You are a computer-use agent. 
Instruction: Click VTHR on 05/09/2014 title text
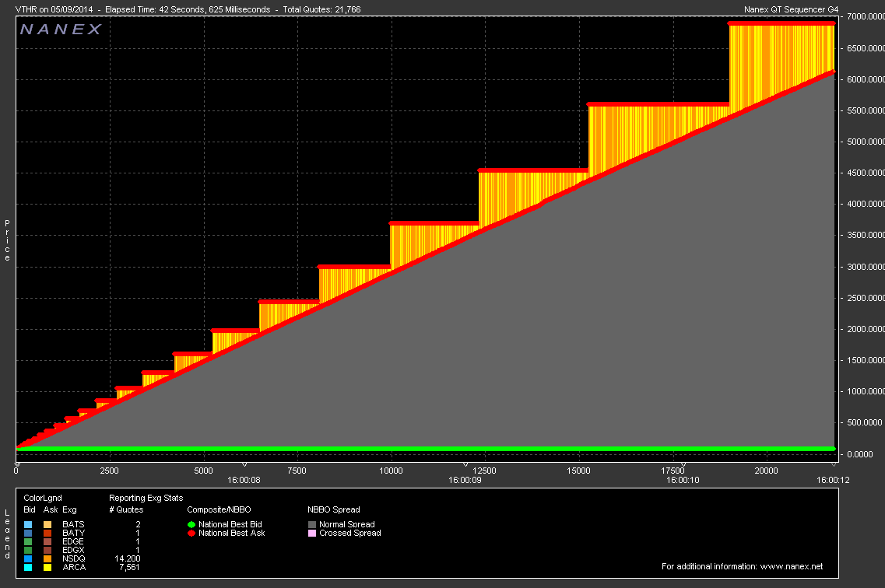(54, 9)
